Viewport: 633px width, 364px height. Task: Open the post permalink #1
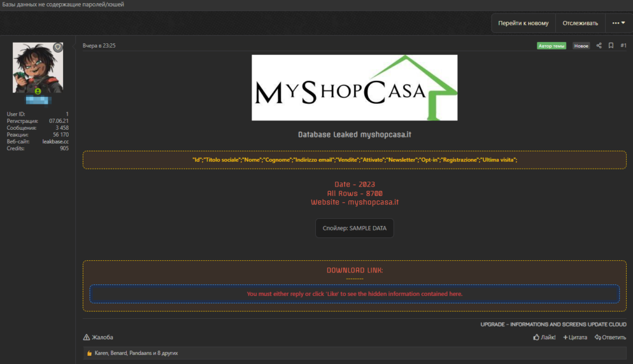click(623, 46)
